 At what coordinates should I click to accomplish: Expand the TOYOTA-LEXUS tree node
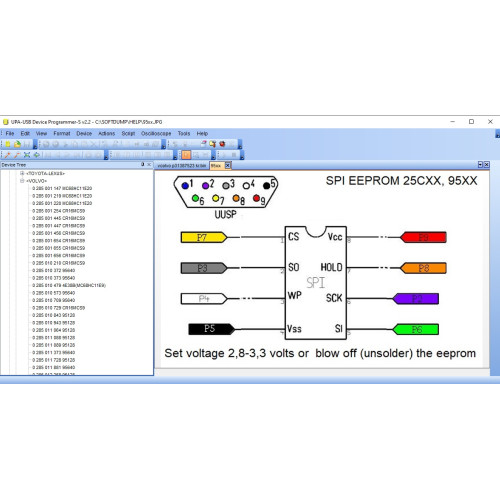(x=22, y=173)
